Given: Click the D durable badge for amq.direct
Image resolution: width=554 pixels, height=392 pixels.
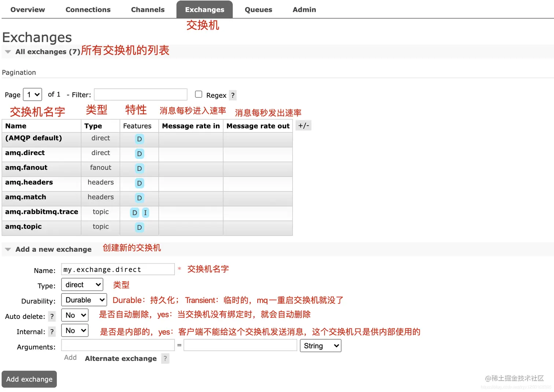Looking at the screenshot, I should pos(139,154).
